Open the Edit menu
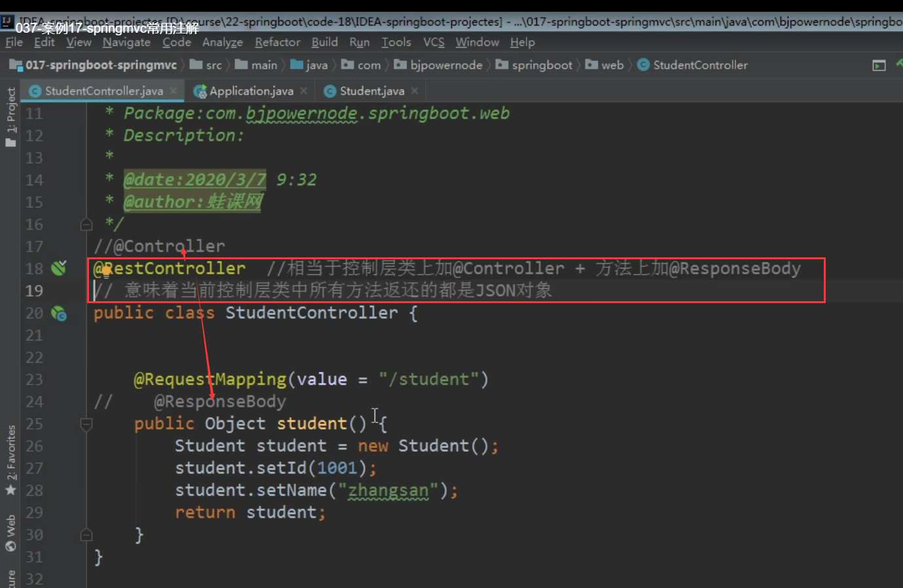Viewport: 903px width, 588px height. [45, 42]
